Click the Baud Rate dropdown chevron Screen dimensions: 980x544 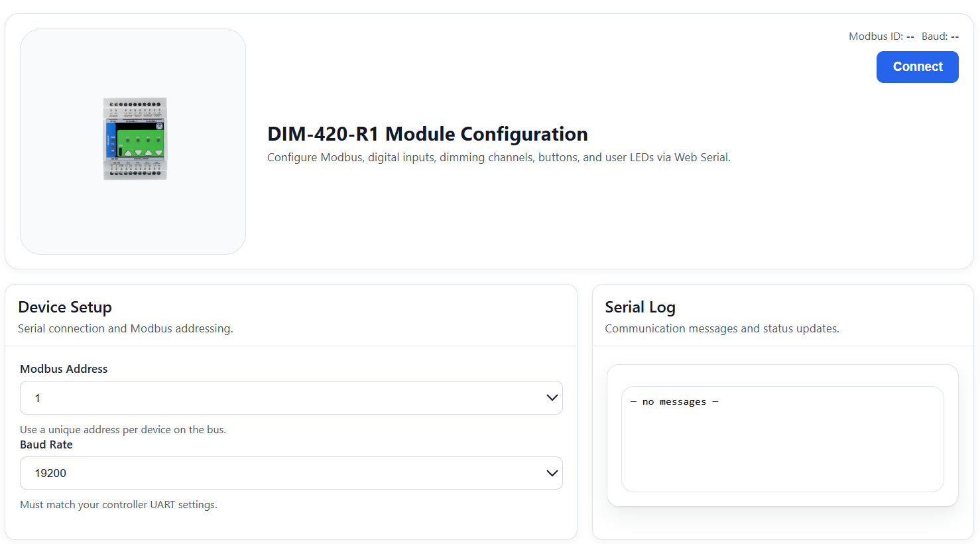point(551,473)
